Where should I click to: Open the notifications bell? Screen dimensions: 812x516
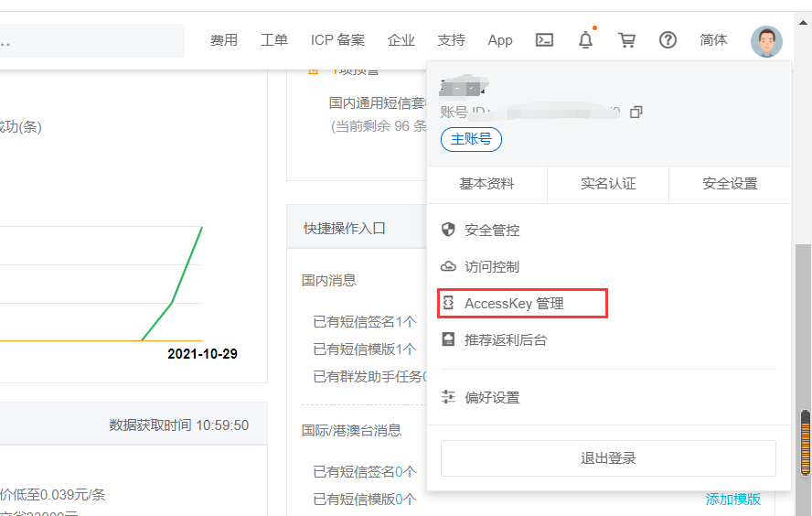click(x=586, y=40)
